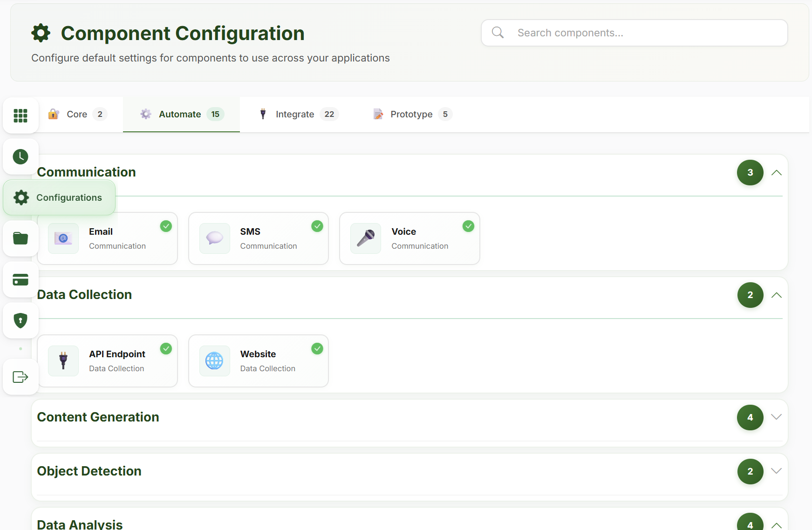Open the SMS communication card
Image resolution: width=812 pixels, height=530 pixels.
[x=259, y=238]
